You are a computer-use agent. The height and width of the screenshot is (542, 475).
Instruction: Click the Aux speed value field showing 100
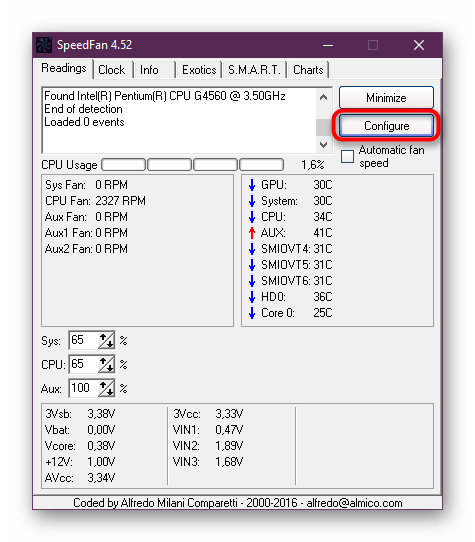pyautogui.click(x=84, y=389)
